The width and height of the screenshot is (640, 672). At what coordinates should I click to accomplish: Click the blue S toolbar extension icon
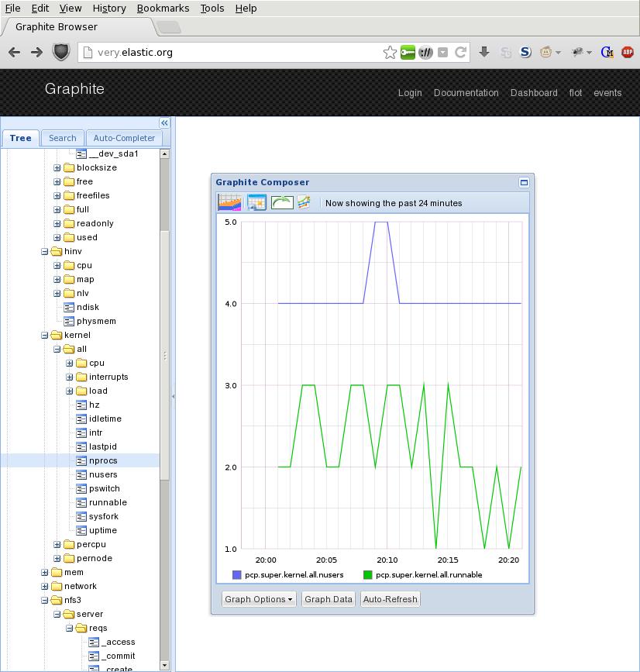click(x=525, y=52)
